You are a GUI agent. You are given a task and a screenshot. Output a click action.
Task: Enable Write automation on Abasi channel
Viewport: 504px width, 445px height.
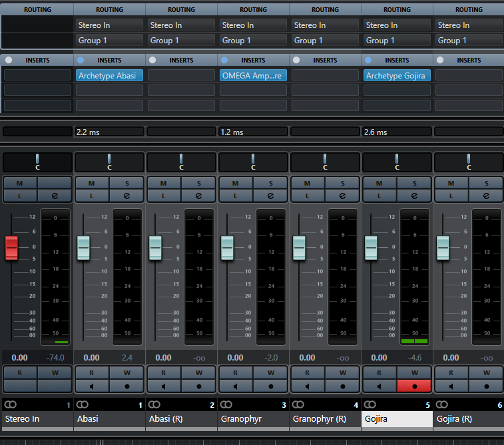126,372
